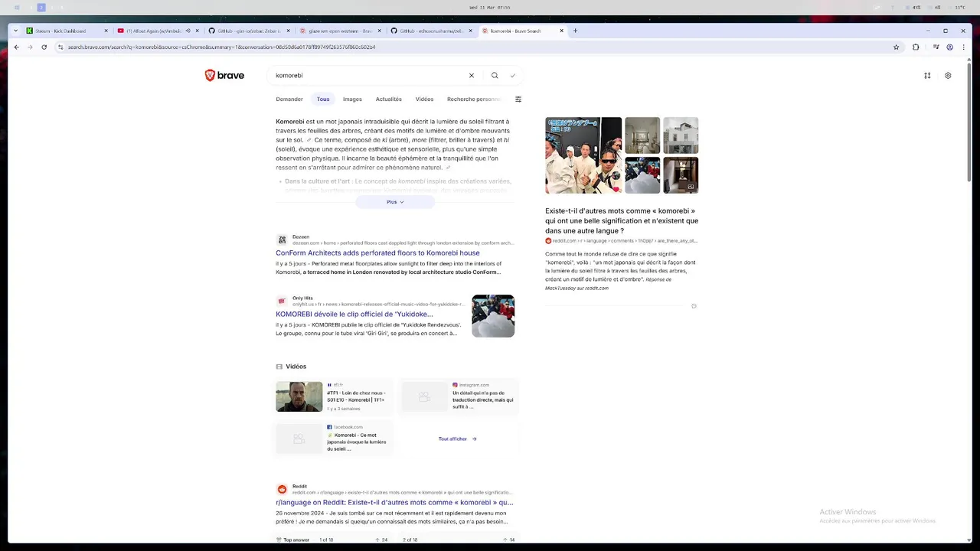Open the search filters icon beside the tabs
The width and height of the screenshot is (980, 551).
pos(518,99)
